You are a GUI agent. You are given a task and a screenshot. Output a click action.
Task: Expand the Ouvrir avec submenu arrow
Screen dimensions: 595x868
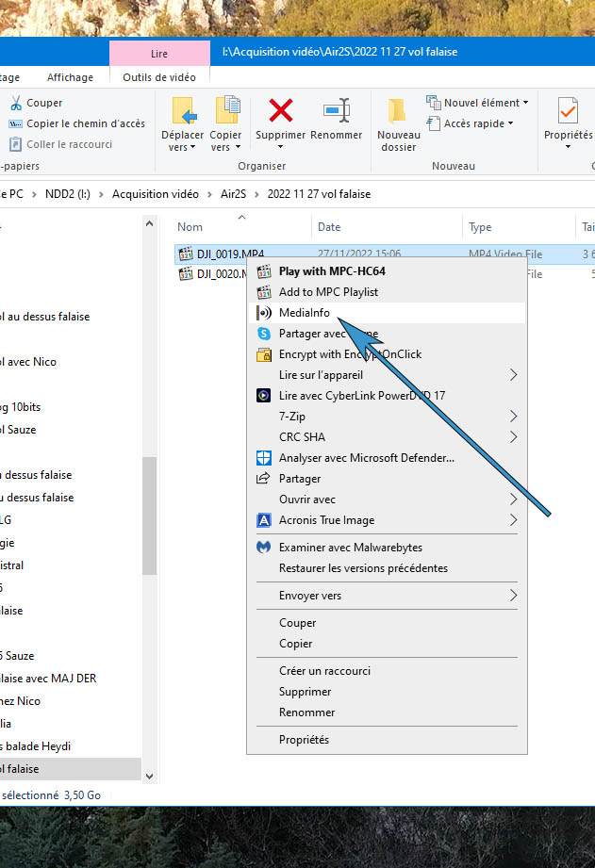(514, 500)
